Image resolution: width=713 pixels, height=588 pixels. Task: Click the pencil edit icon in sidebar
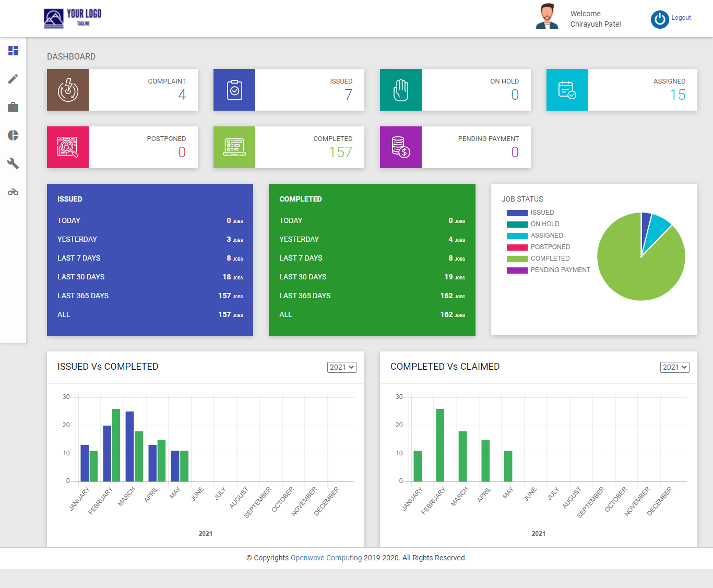click(x=13, y=79)
